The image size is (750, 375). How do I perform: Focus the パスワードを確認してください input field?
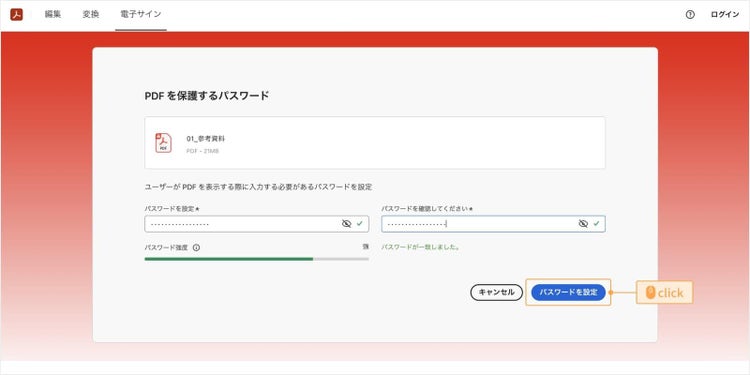tap(493, 224)
